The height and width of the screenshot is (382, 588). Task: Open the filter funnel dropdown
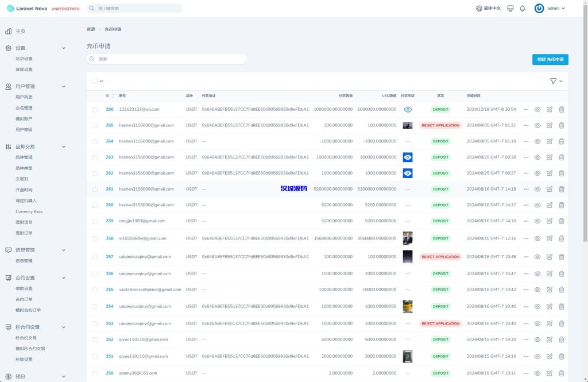pos(556,81)
